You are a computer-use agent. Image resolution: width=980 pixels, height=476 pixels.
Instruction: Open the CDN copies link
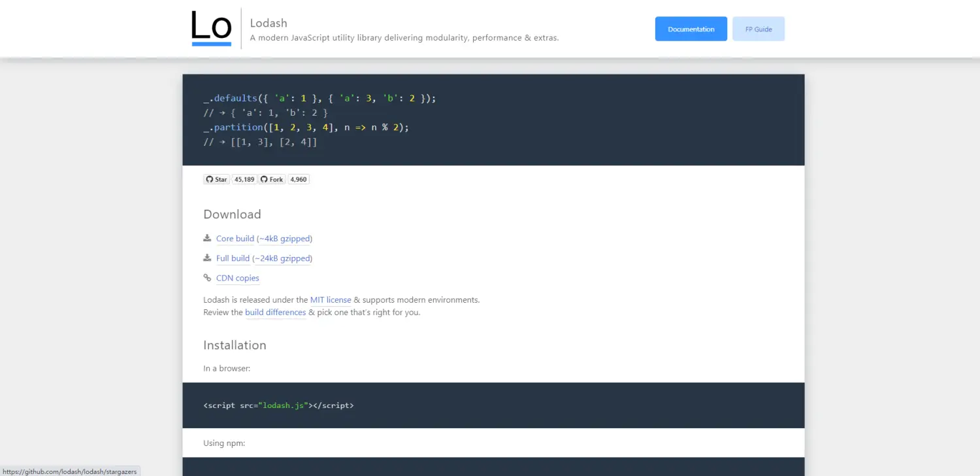click(x=238, y=278)
